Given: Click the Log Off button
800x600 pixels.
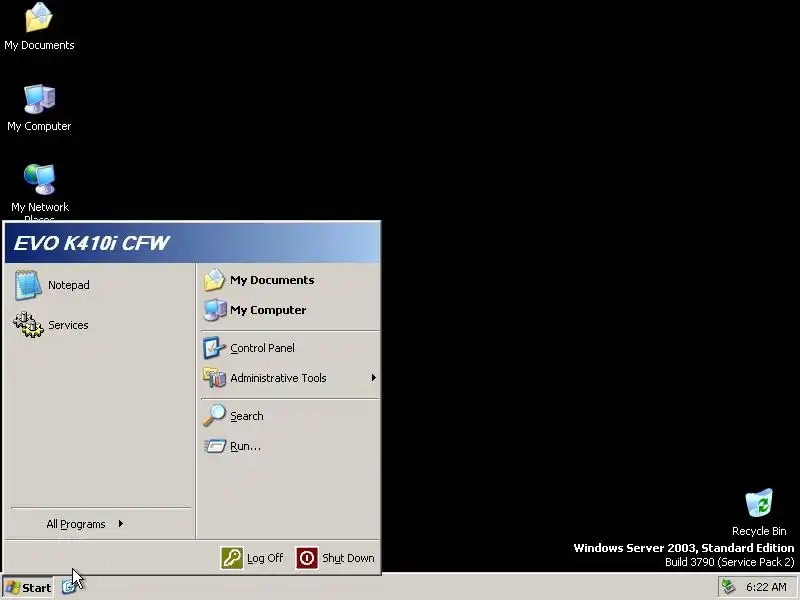Looking at the screenshot, I should 252,558.
